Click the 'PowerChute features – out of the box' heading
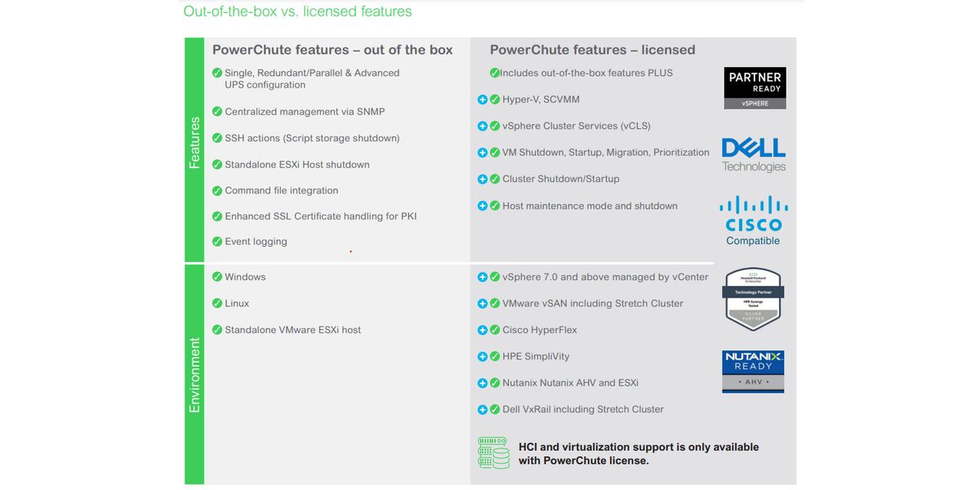The image size is (980, 490). [332, 50]
